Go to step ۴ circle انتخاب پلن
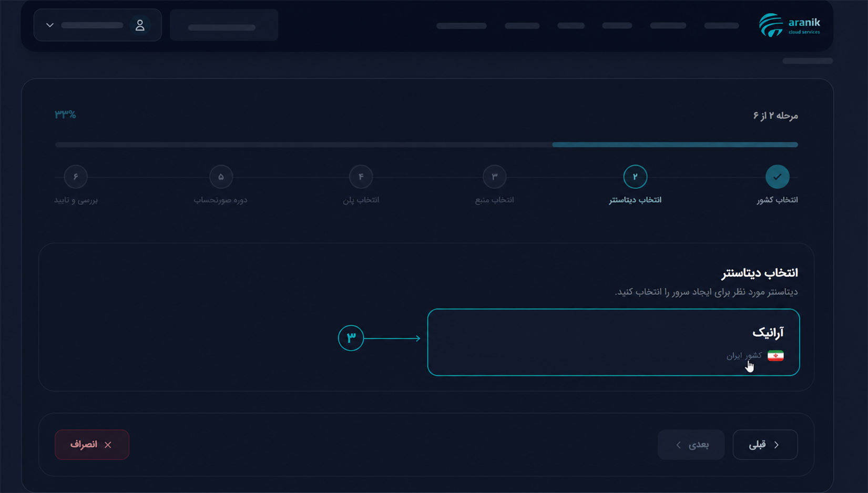Image resolution: width=868 pixels, height=493 pixels. [361, 177]
